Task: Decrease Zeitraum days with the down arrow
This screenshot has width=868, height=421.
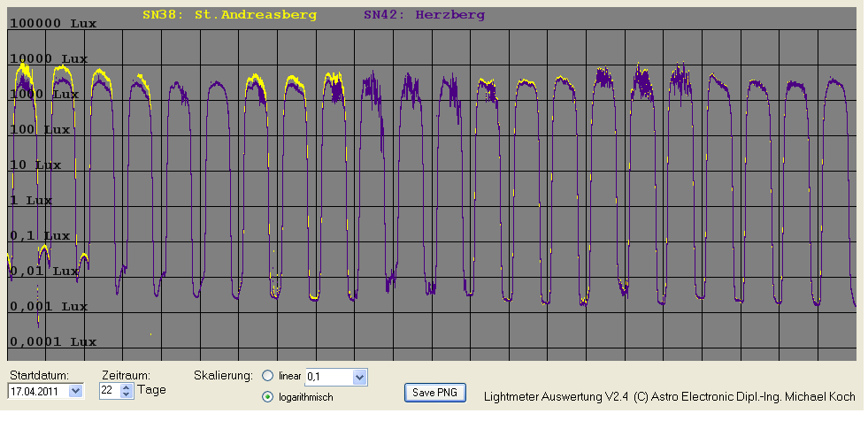Action: coord(127,394)
